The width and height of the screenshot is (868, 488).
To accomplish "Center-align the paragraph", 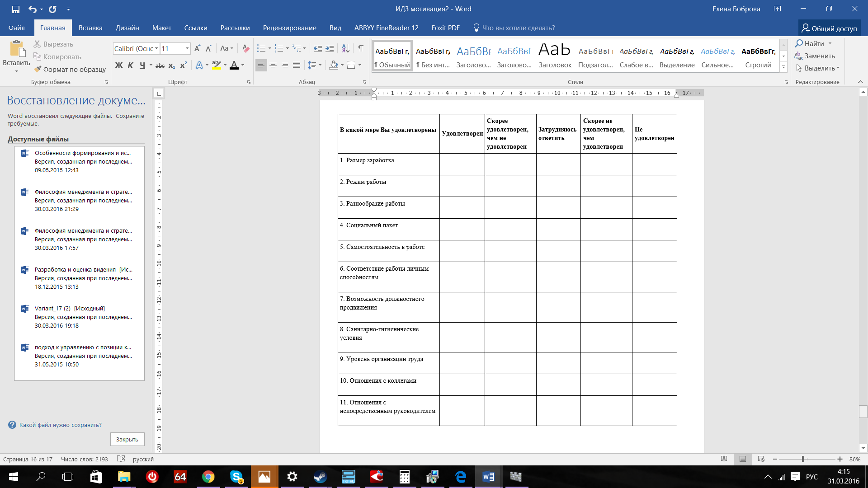I will pos(273,65).
